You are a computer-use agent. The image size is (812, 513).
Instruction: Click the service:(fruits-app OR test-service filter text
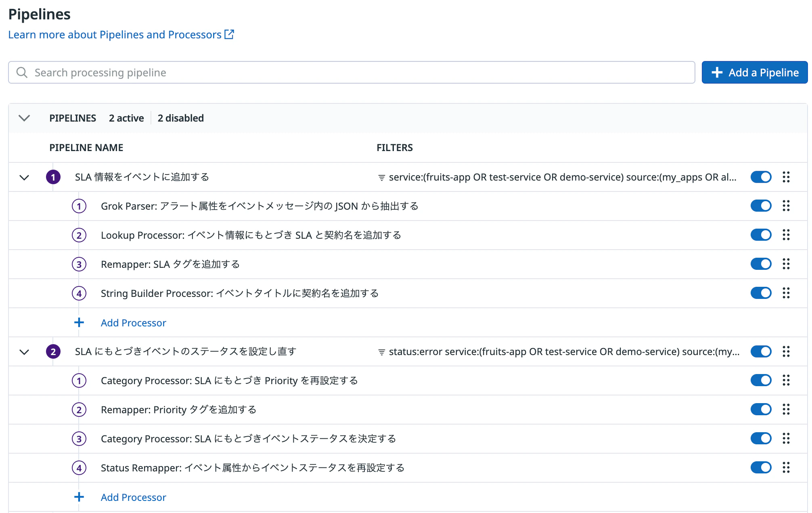pos(563,177)
